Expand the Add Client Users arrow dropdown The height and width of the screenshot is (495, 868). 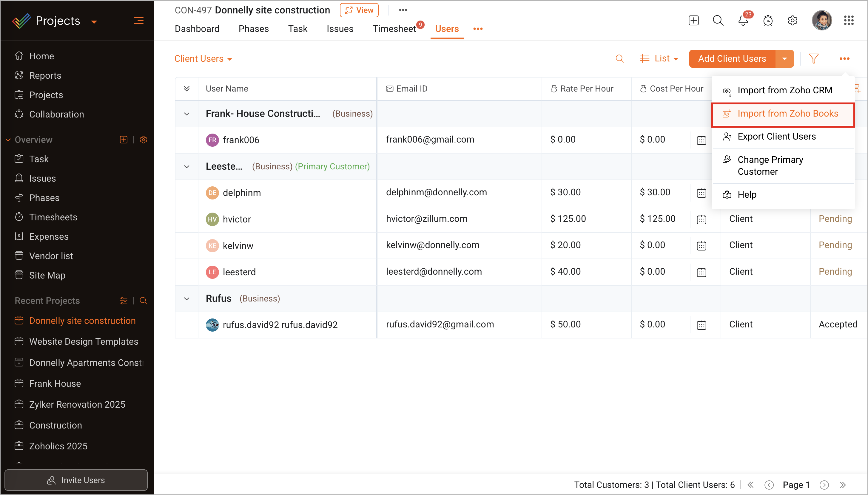click(784, 58)
